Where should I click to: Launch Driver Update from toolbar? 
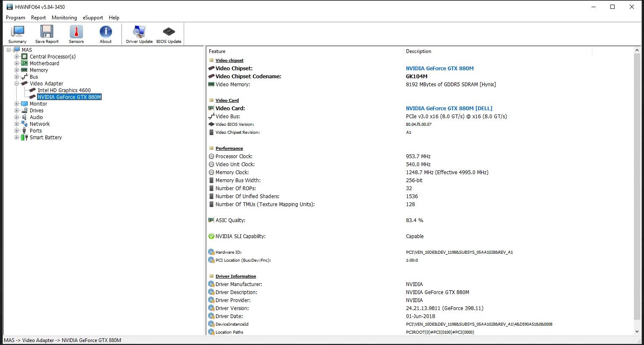pos(139,34)
